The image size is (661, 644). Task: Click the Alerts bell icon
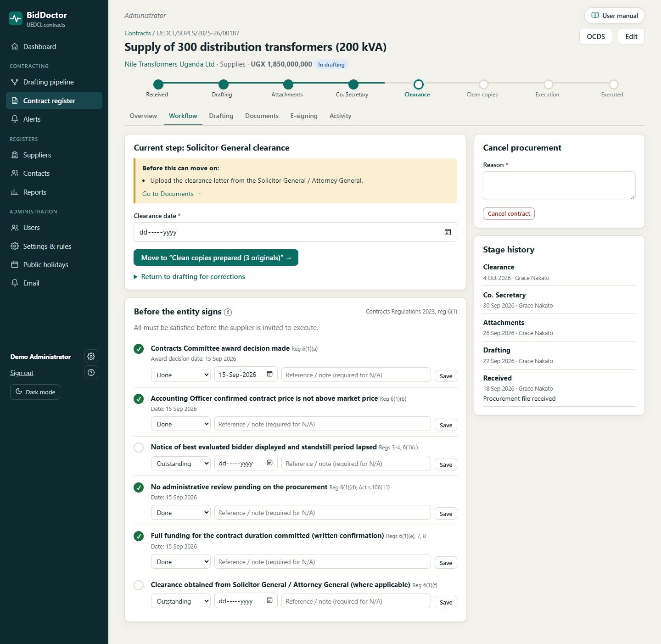pos(15,119)
